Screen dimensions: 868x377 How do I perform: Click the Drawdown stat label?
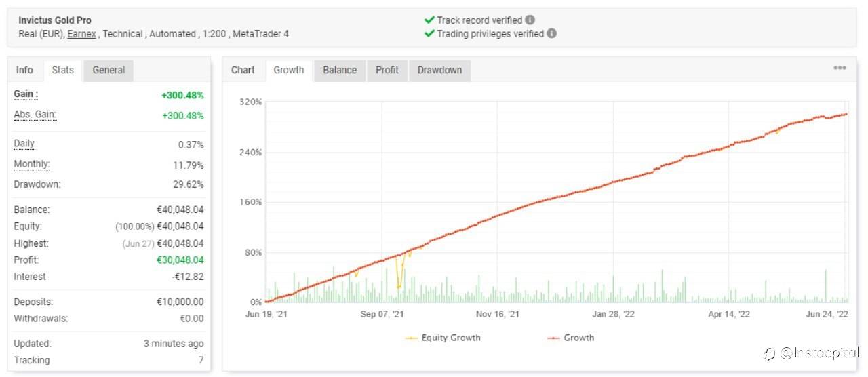pyautogui.click(x=37, y=184)
